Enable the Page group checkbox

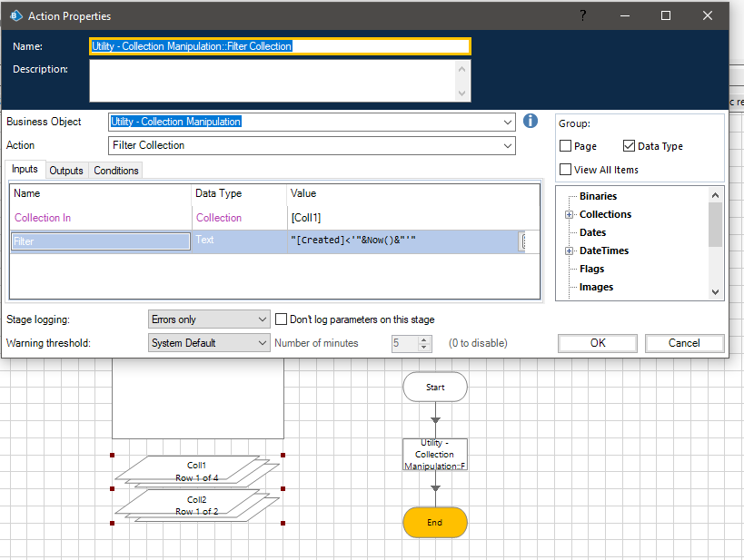pos(566,146)
